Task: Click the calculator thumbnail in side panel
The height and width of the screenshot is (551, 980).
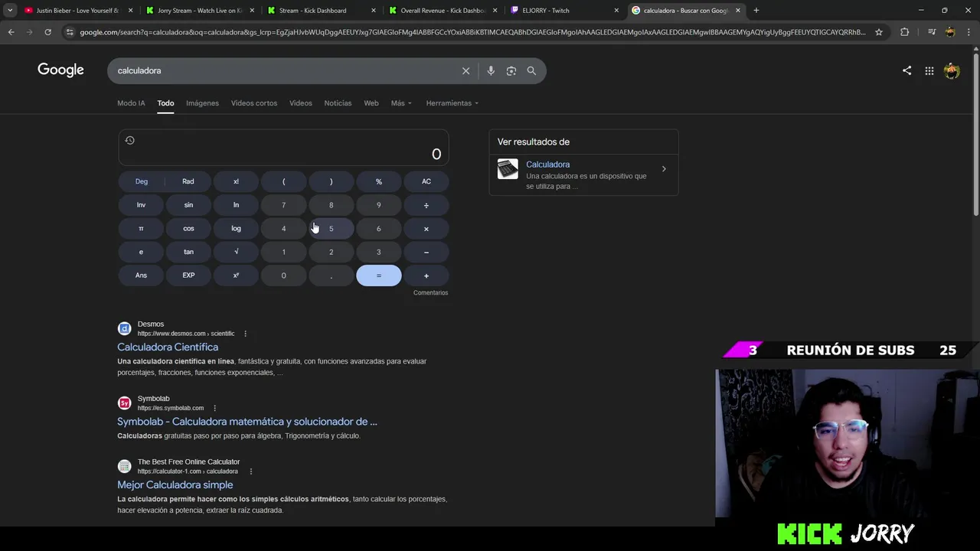Action: click(508, 169)
